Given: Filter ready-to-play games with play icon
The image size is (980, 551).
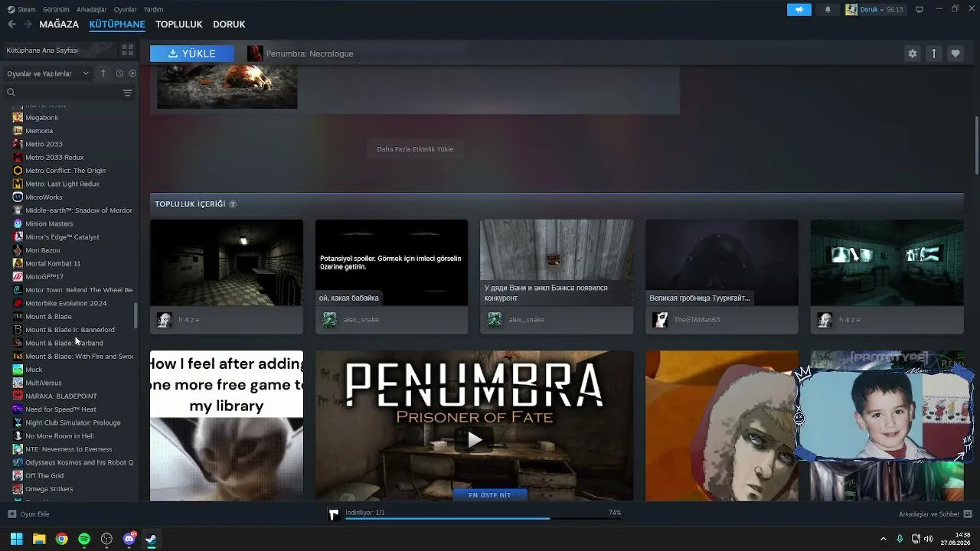Looking at the screenshot, I should click(132, 73).
